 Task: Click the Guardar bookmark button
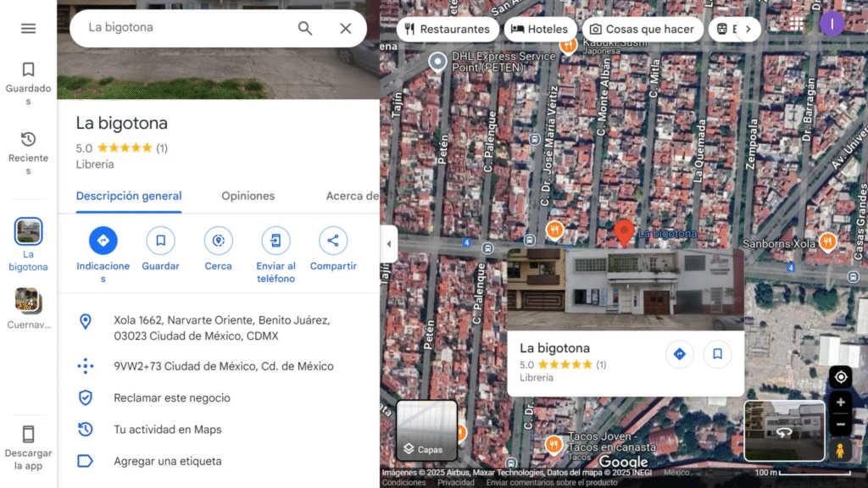(x=160, y=241)
